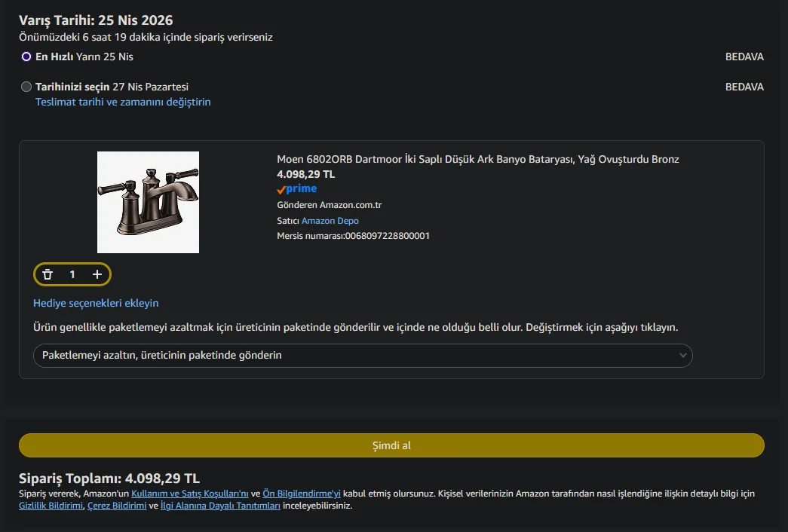Click 'BEDAVA' label for En Hızlı option

tap(744, 57)
